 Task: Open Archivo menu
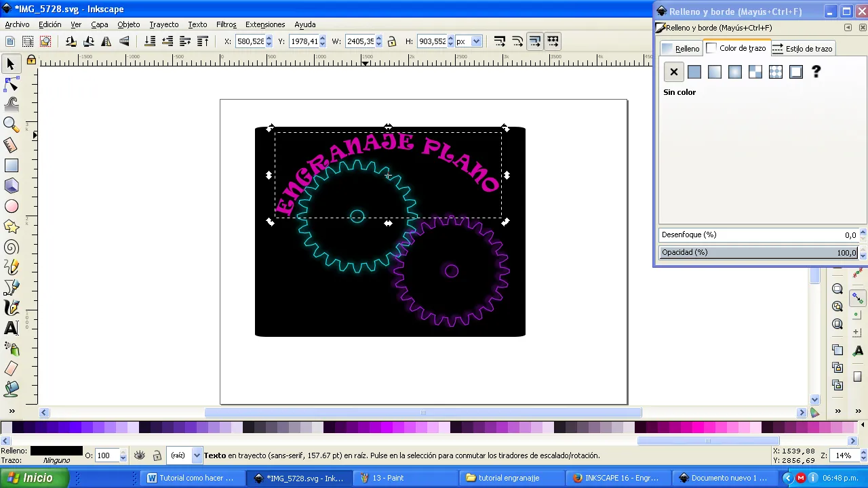point(18,24)
